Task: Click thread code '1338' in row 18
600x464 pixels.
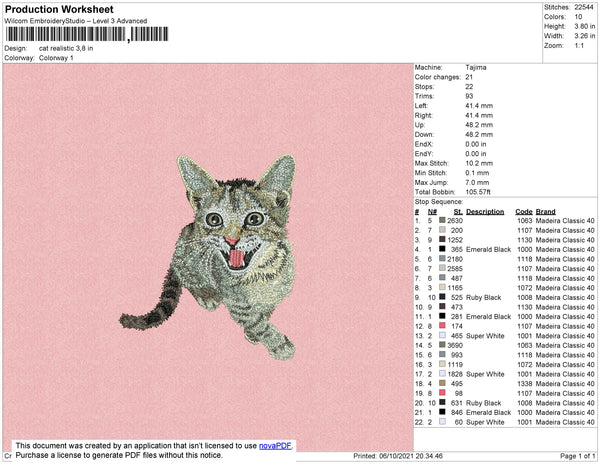Action: (x=525, y=384)
